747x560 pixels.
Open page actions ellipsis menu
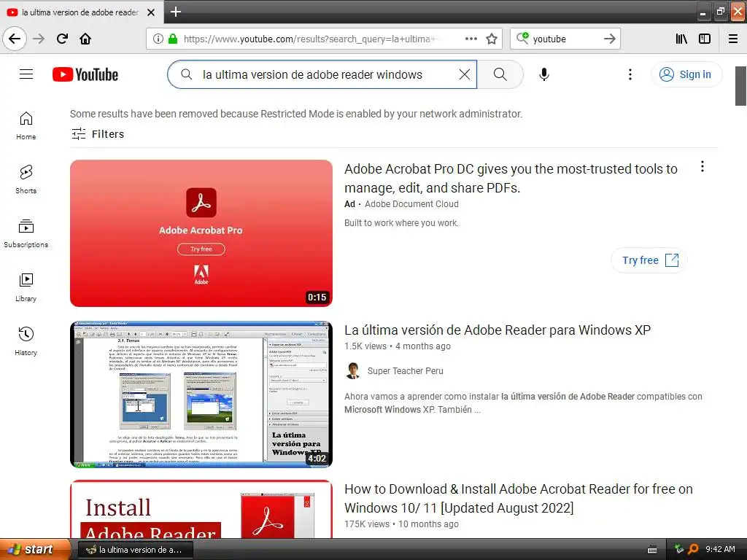pyautogui.click(x=471, y=39)
